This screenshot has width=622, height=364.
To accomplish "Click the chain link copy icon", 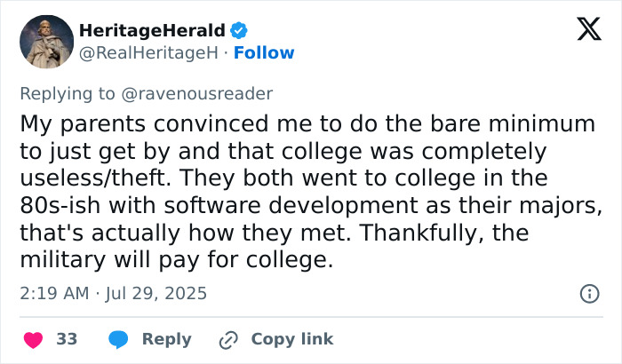I will tap(228, 339).
